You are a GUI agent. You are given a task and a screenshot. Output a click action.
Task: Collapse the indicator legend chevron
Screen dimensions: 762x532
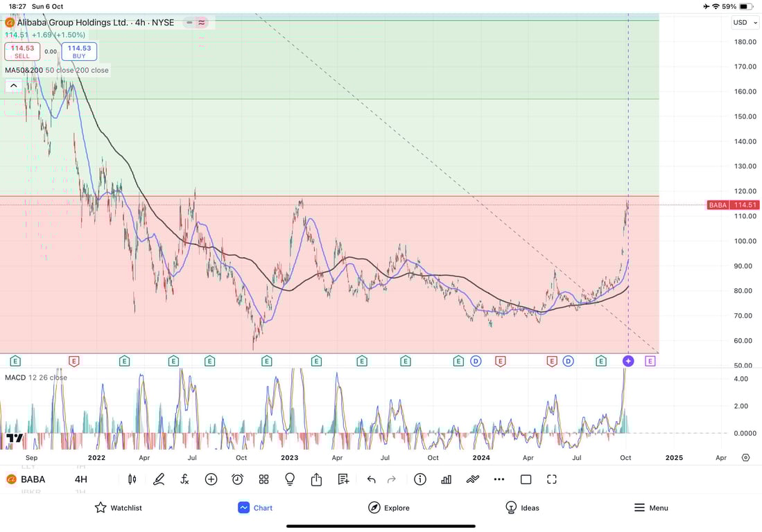tap(14, 86)
